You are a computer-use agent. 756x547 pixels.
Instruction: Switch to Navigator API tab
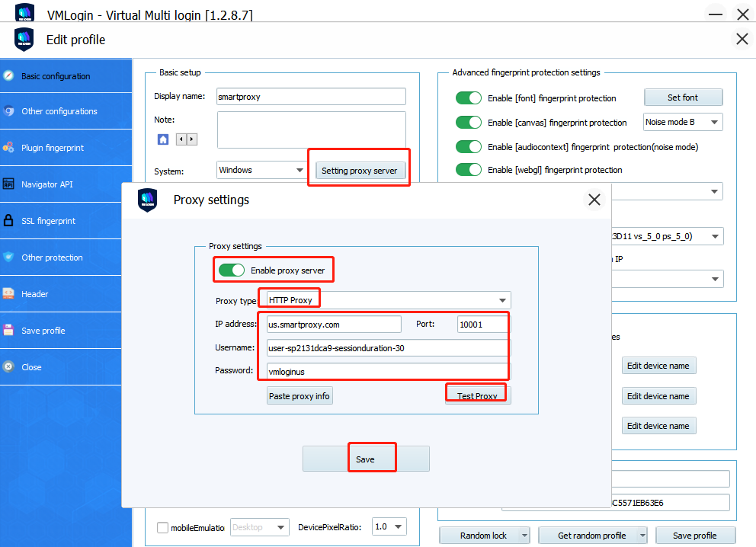tap(61, 184)
